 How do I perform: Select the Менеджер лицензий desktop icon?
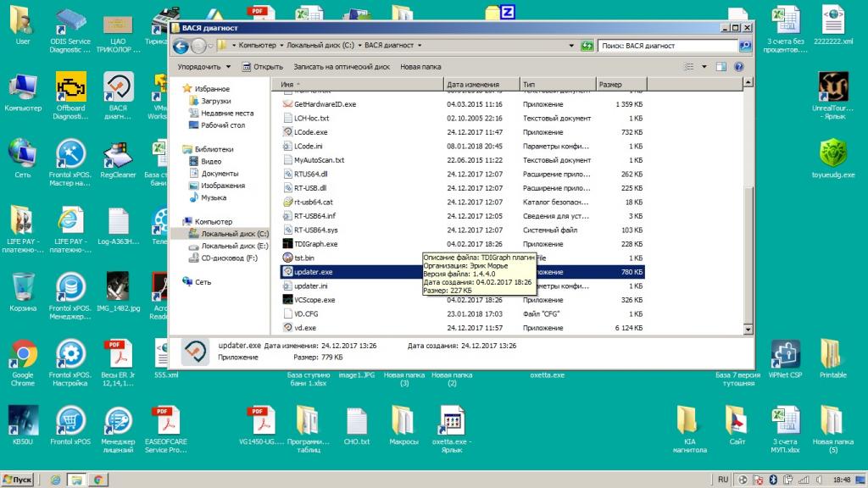[118, 430]
